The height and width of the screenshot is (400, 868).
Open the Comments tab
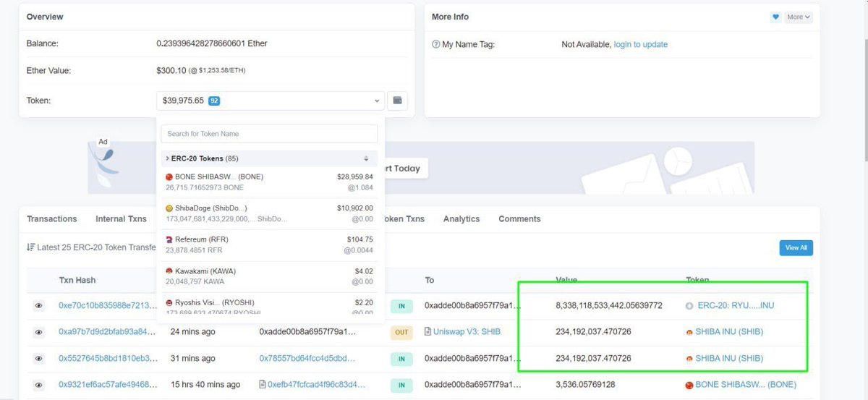pos(519,219)
